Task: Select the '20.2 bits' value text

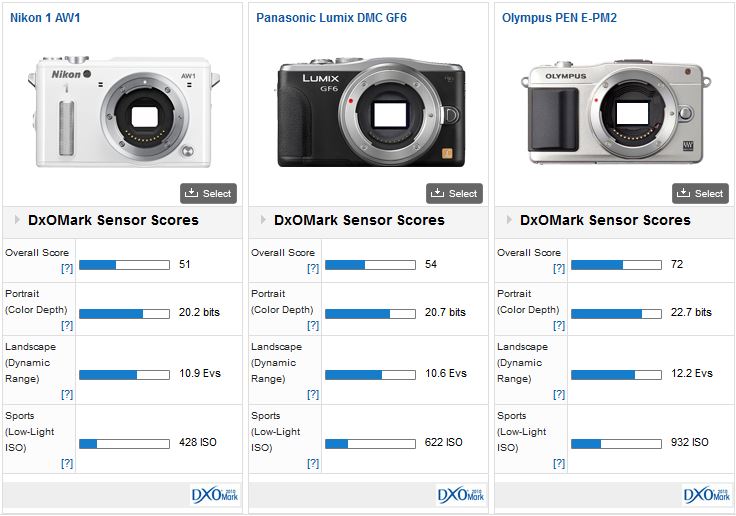Action: (x=199, y=312)
